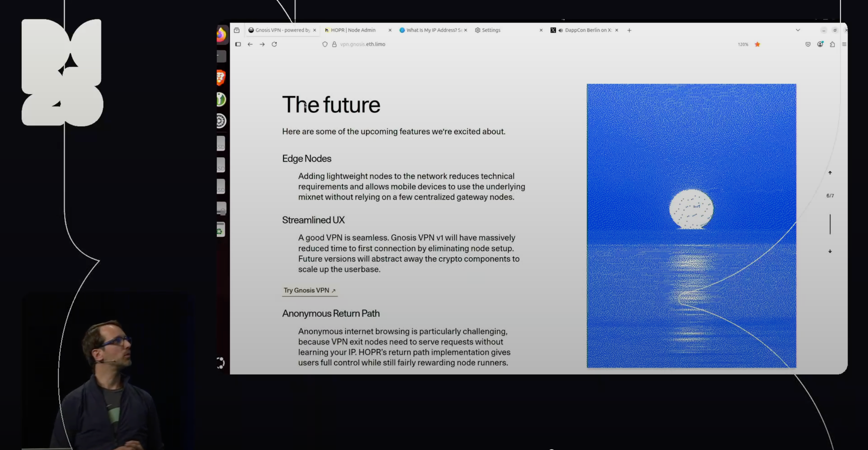Open system Settings gear in dock
Viewport: 868px width, 450px height.
[x=221, y=121]
